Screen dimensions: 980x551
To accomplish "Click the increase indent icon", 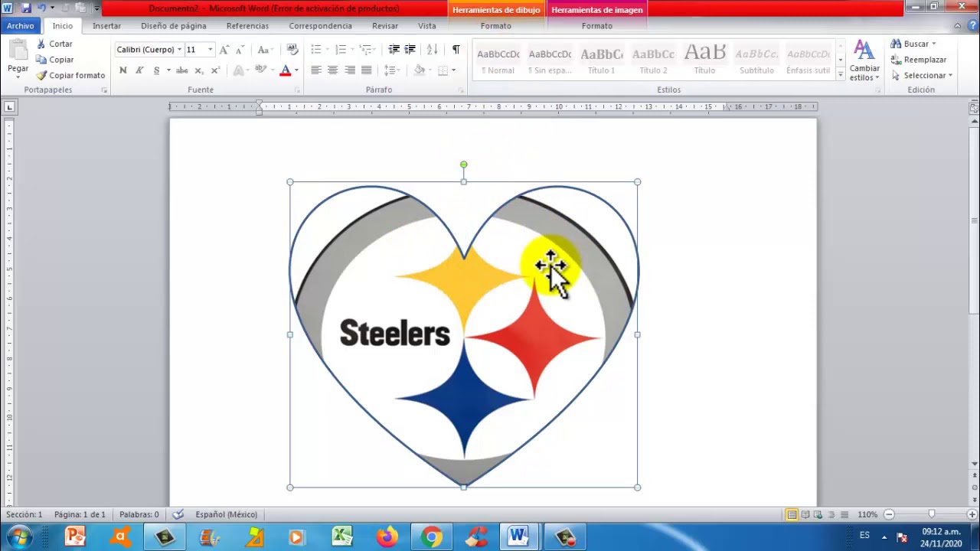I will tap(410, 50).
